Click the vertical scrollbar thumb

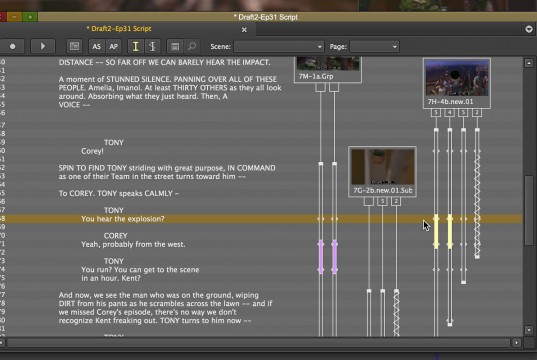[x=529, y=210]
